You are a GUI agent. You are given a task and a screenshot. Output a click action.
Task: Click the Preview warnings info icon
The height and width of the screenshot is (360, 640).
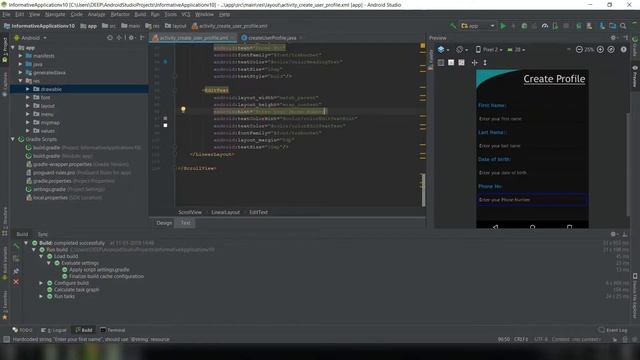tap(624, 49)
